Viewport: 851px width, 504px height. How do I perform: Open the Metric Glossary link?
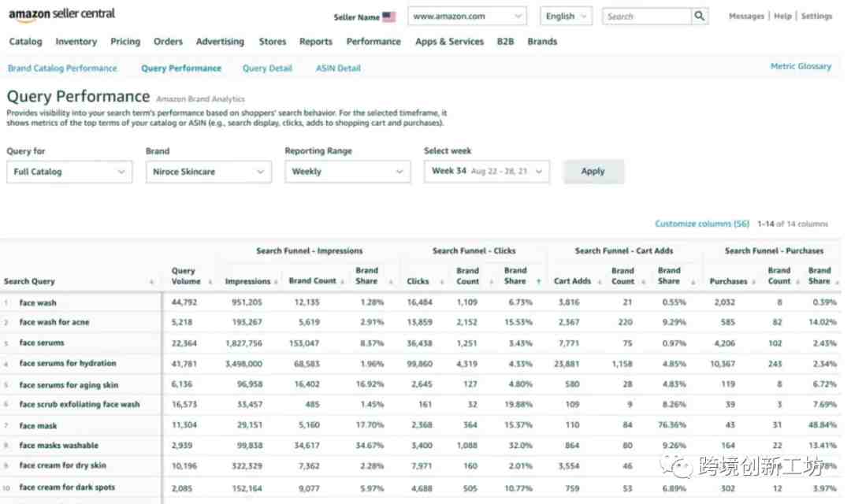point(801,67)
